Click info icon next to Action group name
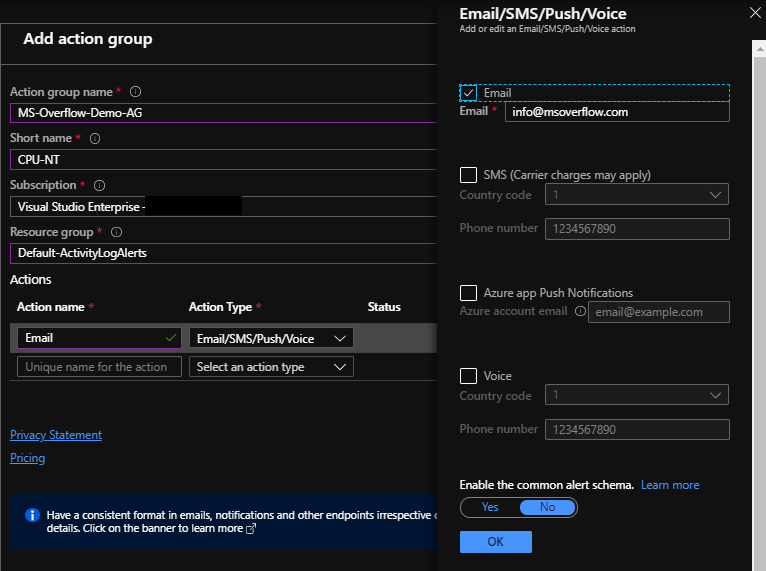This screenshot has height=571, width=766. (x=136, y=92)
